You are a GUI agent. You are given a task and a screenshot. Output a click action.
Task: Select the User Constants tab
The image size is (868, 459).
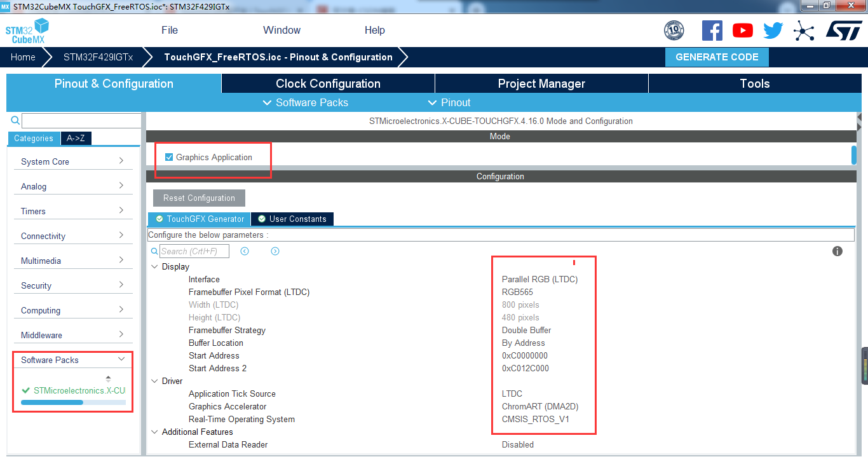point(292,219)
